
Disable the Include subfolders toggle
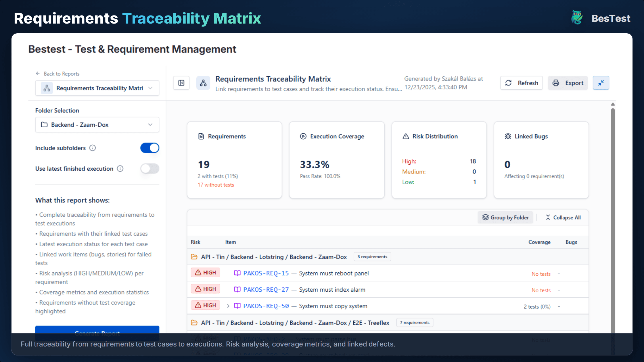[x=149, y=148]
